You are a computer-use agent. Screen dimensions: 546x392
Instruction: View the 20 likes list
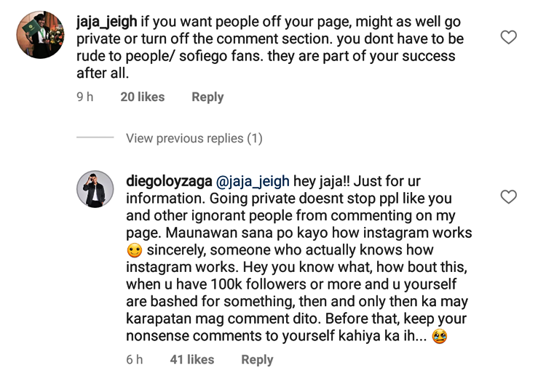[142, 97]
